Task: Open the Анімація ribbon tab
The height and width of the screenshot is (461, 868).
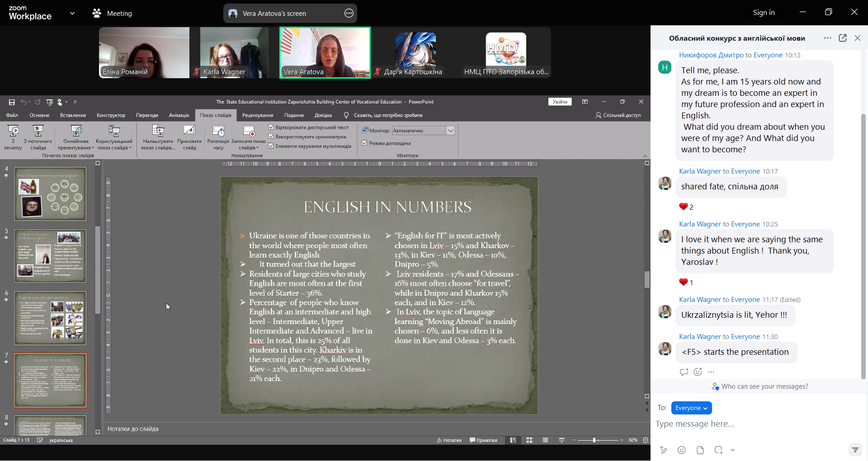Action: [x=179, y=115]
